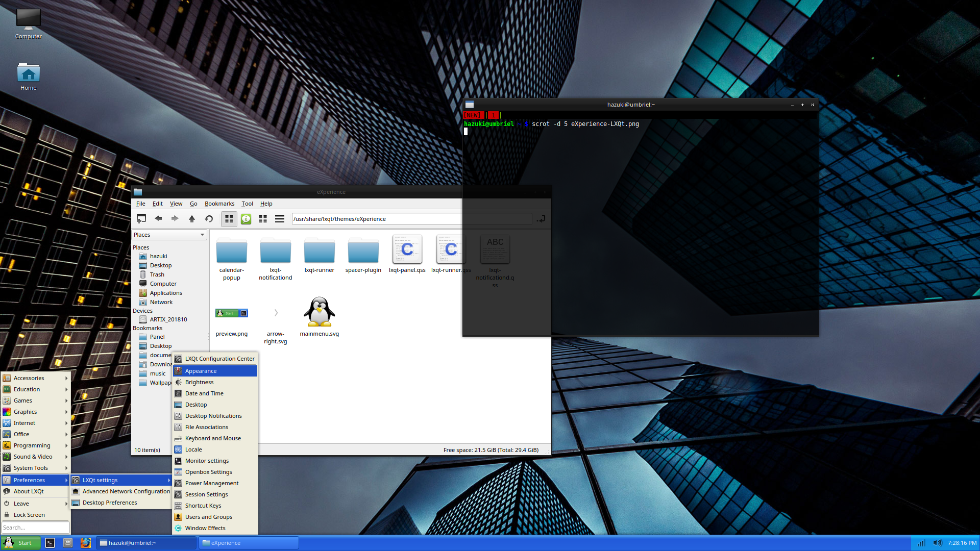This screenshot has width=980, height=551.
Task: Open the Places side pane dropdown
Action: tap(169, 235)
